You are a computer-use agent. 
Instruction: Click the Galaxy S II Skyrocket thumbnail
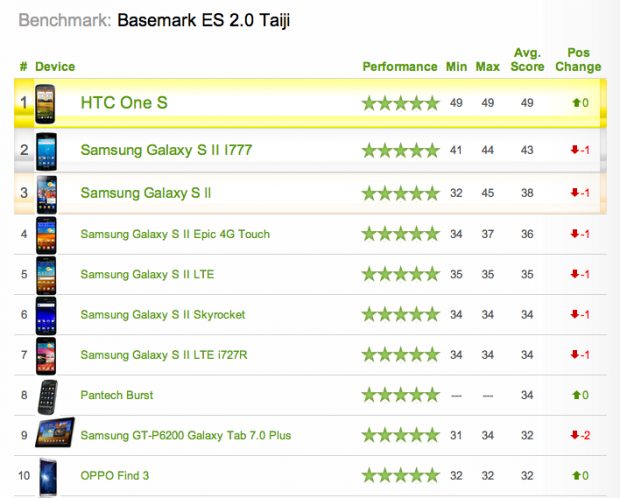46,316
